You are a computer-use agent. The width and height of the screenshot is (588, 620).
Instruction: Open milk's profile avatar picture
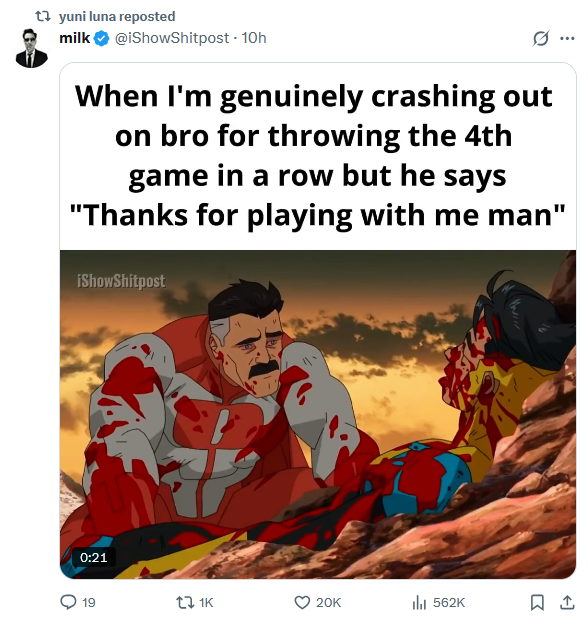point(32,48)
